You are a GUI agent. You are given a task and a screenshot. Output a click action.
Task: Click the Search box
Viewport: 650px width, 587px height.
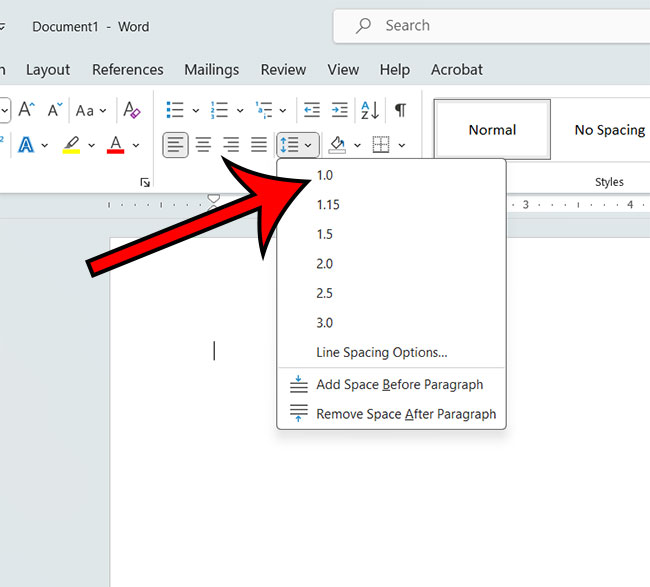(492, 26)
